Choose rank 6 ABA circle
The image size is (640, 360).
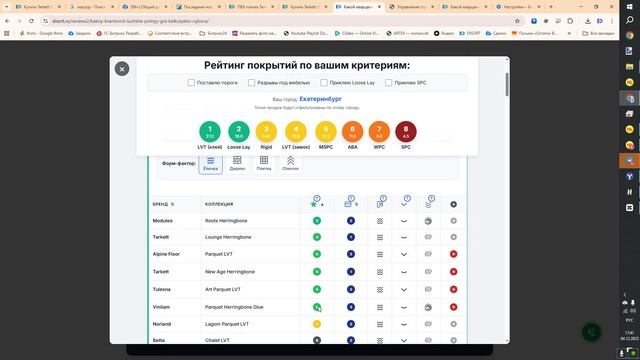[x=353, y=132]
